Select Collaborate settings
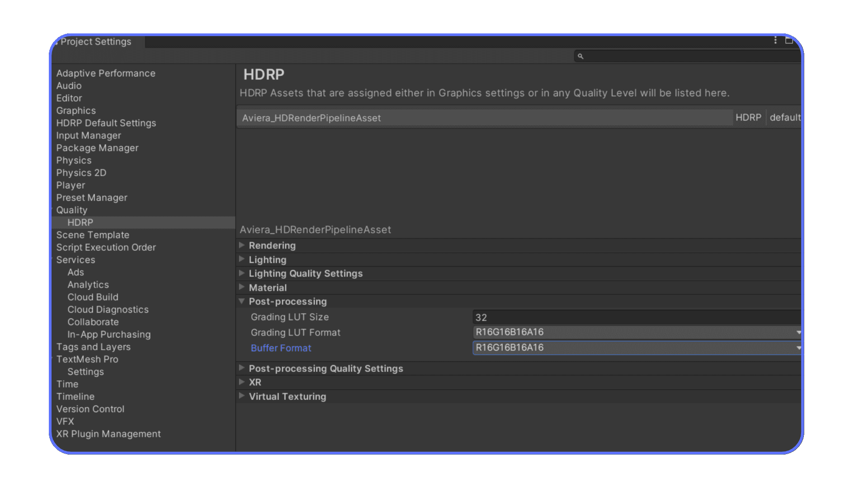Screen dimensions: 868x488 click(x=93, y=322)
